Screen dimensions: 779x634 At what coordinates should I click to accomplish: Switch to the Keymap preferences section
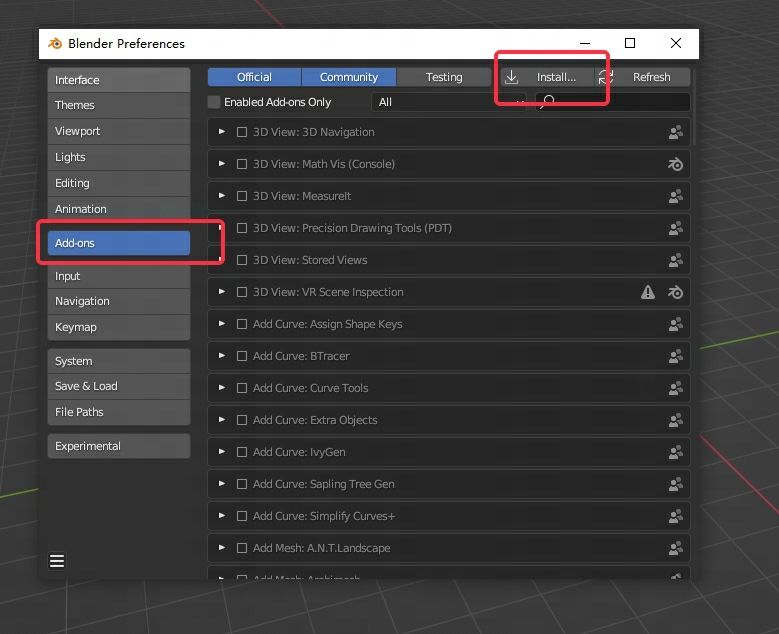[118, 327]
